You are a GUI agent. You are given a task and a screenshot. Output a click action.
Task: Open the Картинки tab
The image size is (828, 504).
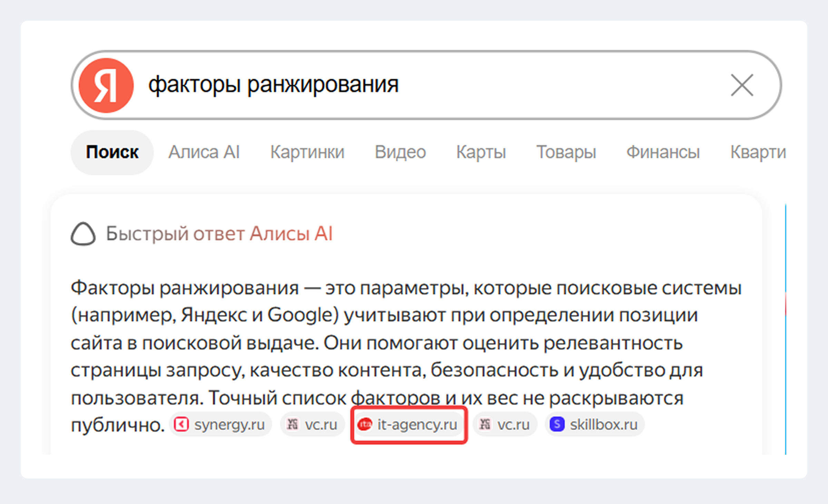tap(307, 152)
